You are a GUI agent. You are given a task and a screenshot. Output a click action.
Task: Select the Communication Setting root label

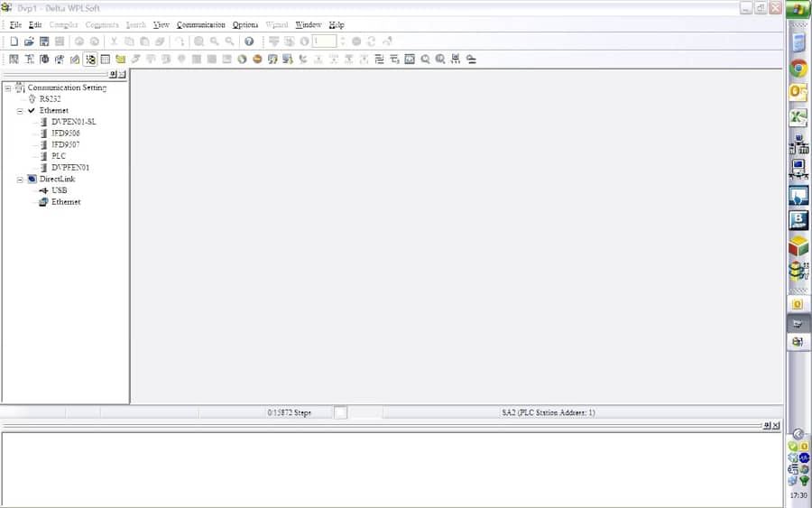click(67, 88)
